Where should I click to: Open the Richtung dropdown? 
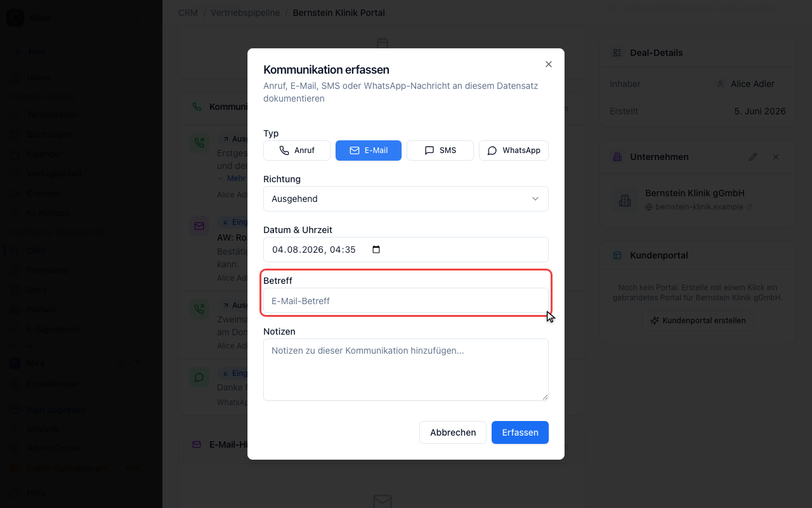coord(406,199)
